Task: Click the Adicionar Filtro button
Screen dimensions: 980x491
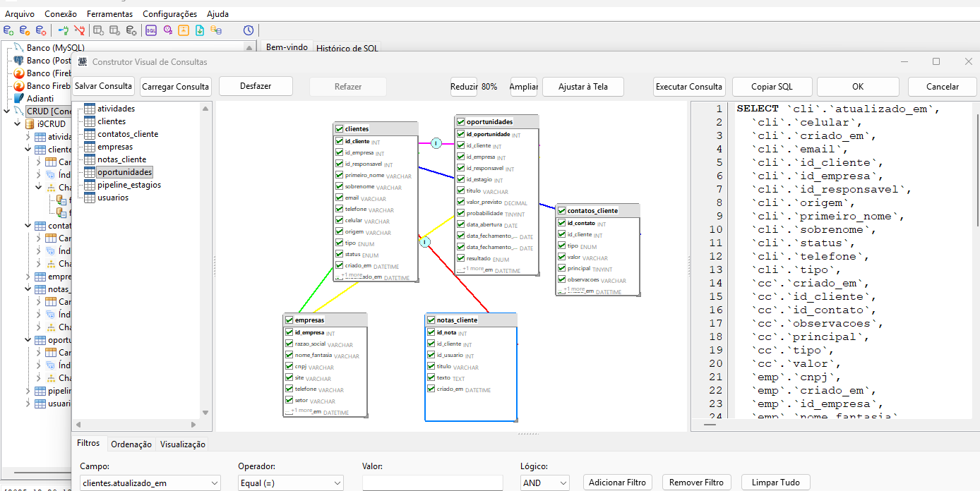Action: coord(617,483)
